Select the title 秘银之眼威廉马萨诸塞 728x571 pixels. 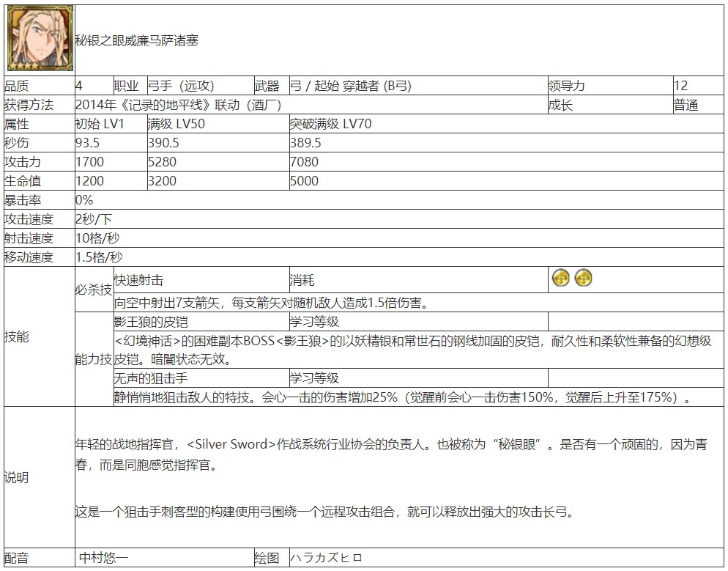[138, 40]
